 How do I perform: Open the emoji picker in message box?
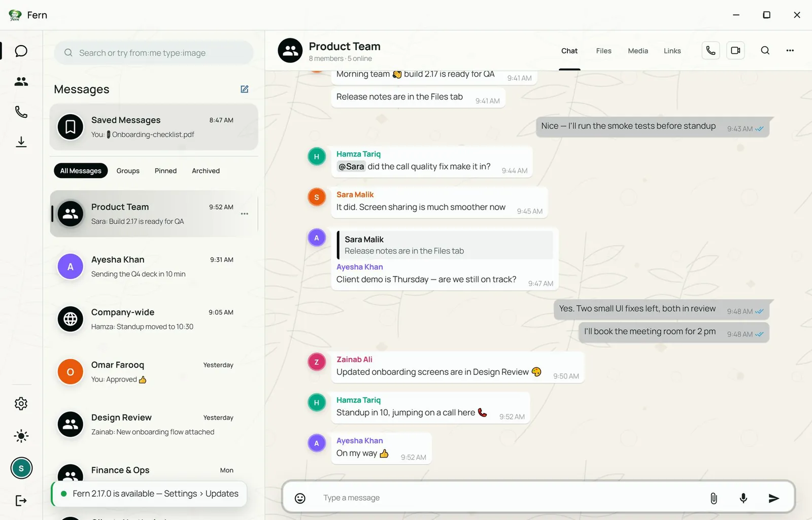click(x=300, y=498)
